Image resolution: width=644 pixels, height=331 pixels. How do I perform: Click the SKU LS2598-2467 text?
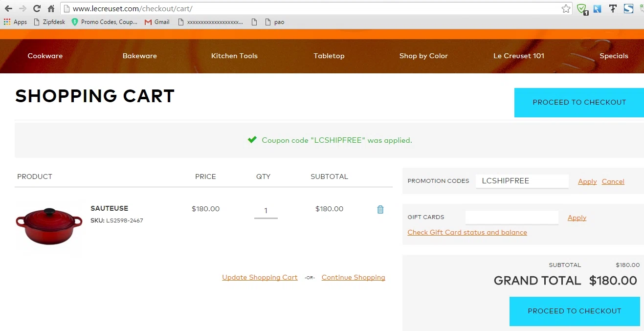(x=117, y=221)
